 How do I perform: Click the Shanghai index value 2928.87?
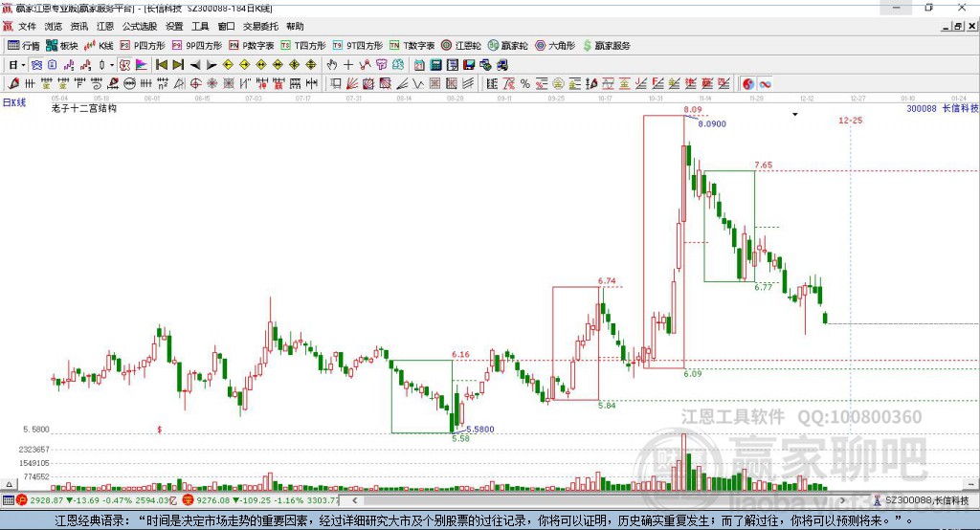(46, 500)
